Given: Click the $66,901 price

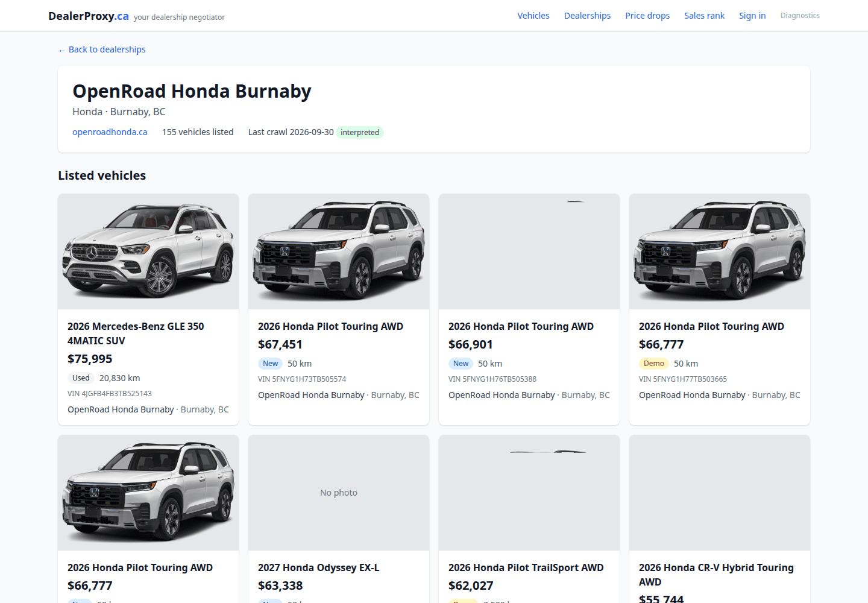Looking at the screenshot, I should click(x=471, y=344).
